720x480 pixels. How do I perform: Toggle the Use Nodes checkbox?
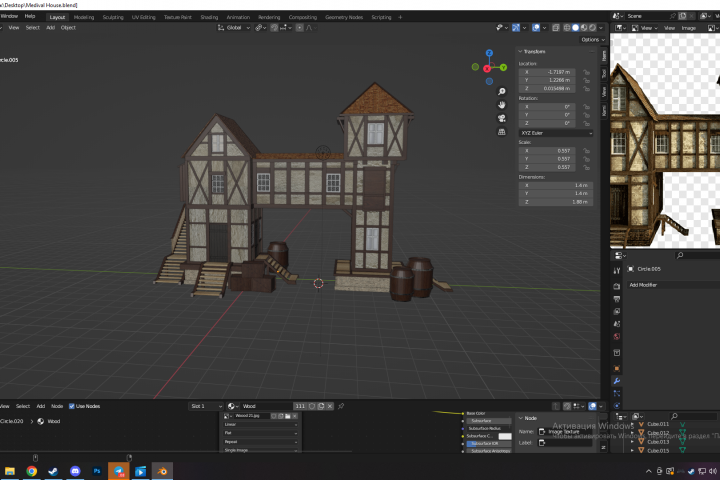coord(72,406)
